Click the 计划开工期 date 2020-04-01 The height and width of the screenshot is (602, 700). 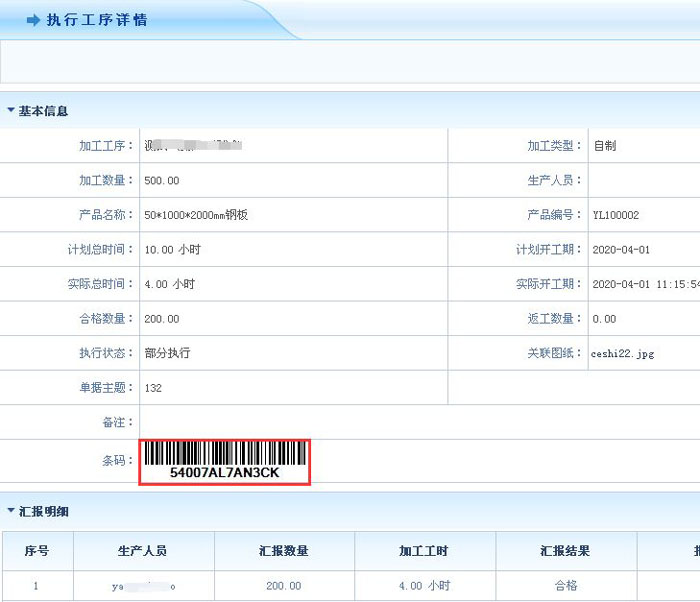tap(621, 249)
